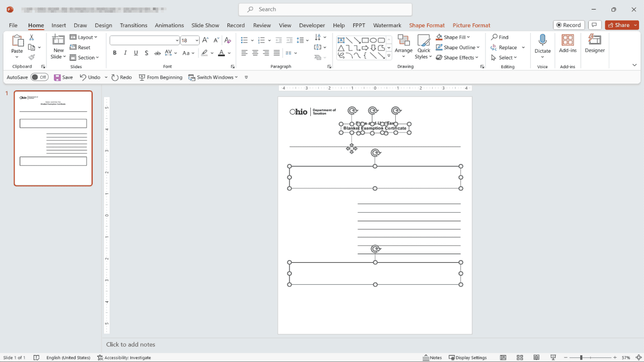Toggle AutoSave switch on

[40, 77]
